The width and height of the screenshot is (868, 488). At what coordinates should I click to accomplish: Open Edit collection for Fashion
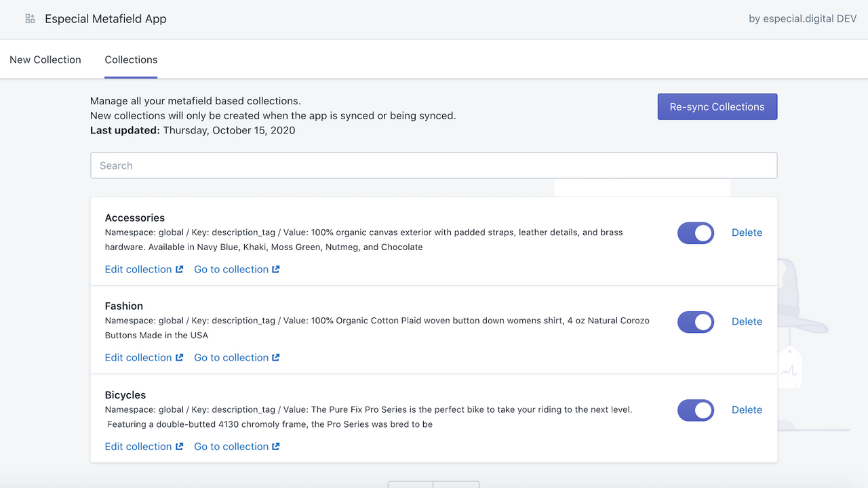click(x=138, y=357)
